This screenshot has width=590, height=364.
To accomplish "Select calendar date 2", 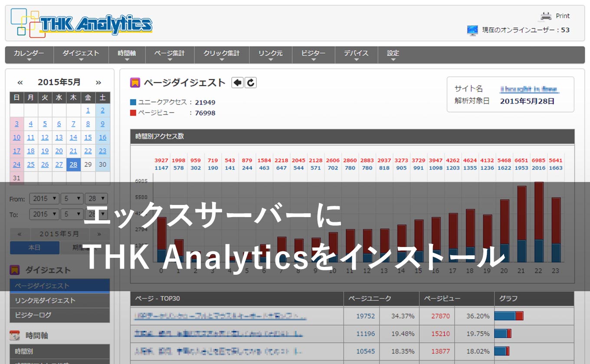I will (102, 110).
